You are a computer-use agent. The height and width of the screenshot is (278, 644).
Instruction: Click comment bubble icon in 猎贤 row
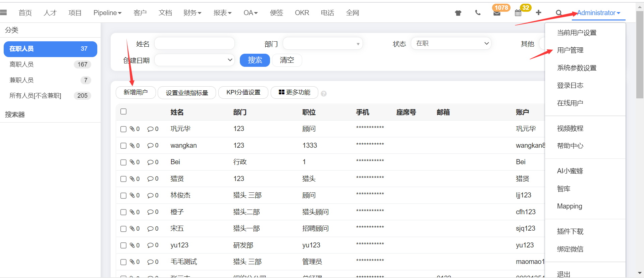151,179
